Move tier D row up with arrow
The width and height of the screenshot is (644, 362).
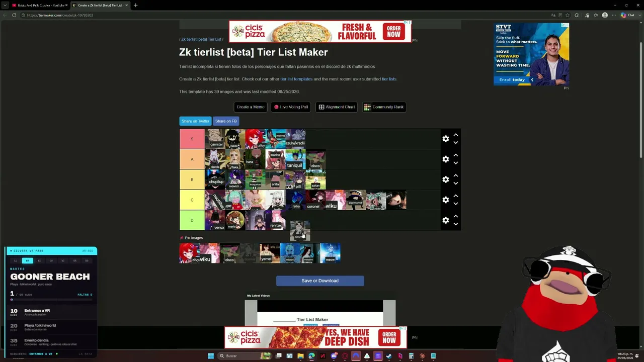click(455, 216)
